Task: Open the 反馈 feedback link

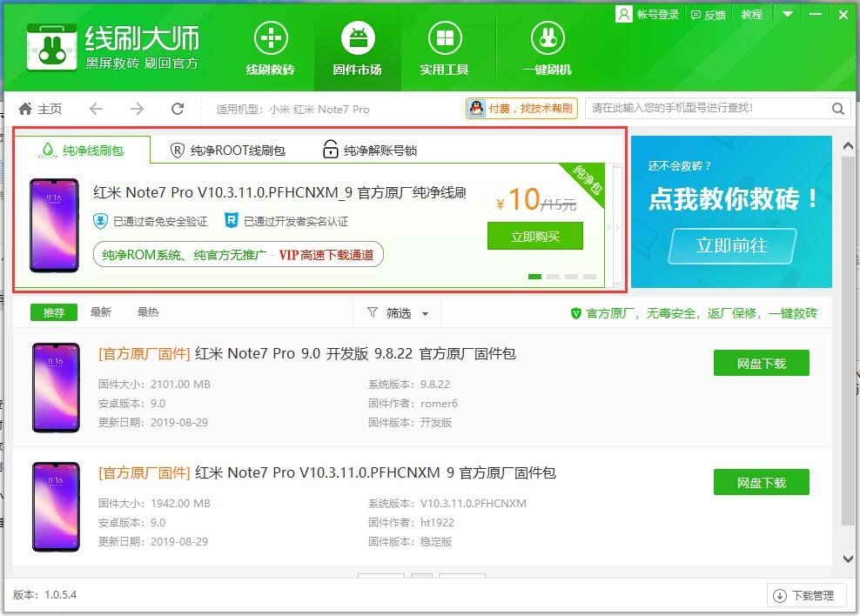Action: (x=708, y=15)
